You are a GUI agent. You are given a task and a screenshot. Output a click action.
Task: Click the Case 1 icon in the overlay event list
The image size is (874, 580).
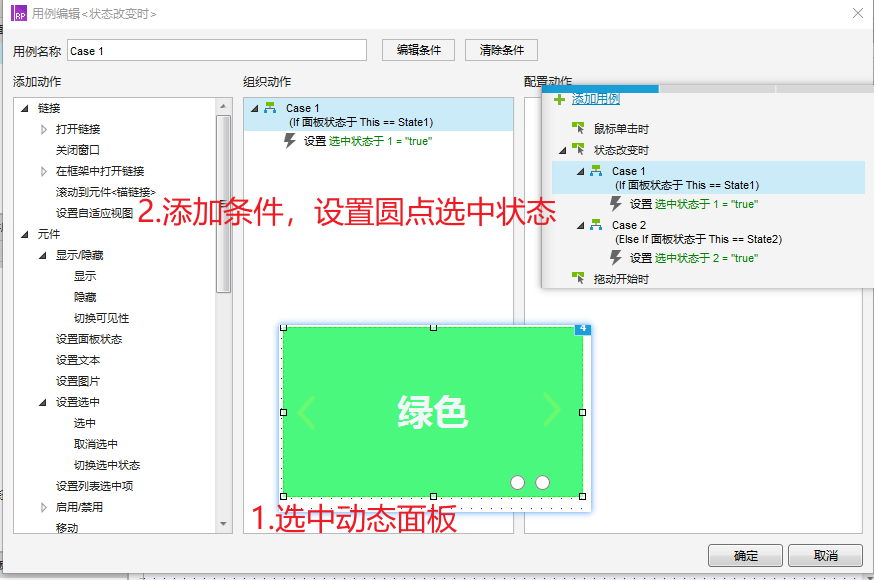click(x=596, y=170)
